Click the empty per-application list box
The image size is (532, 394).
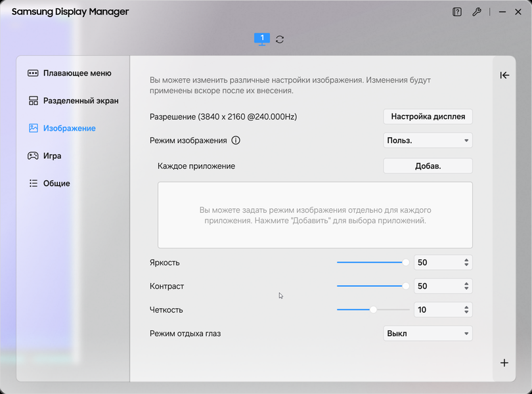tap(315, 215)
